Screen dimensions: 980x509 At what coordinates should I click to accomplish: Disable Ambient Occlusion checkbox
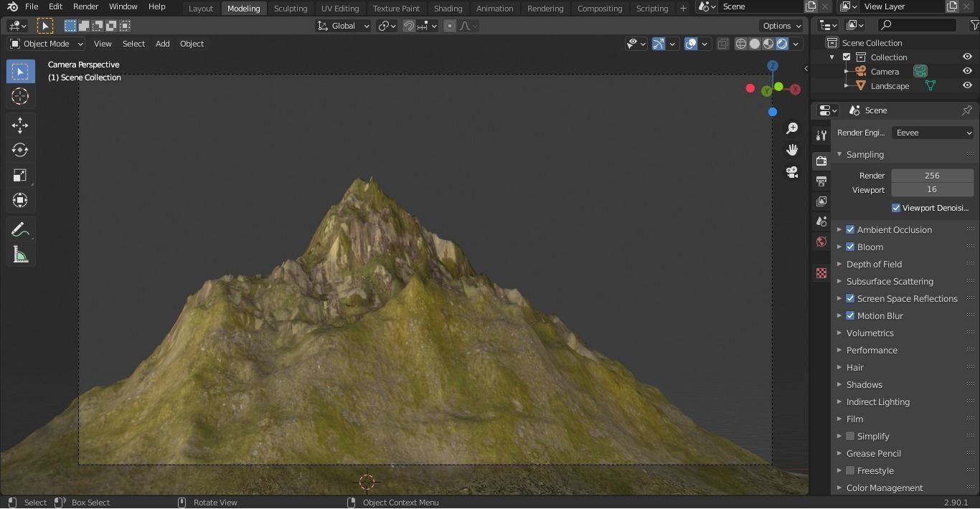click(850, 229)
